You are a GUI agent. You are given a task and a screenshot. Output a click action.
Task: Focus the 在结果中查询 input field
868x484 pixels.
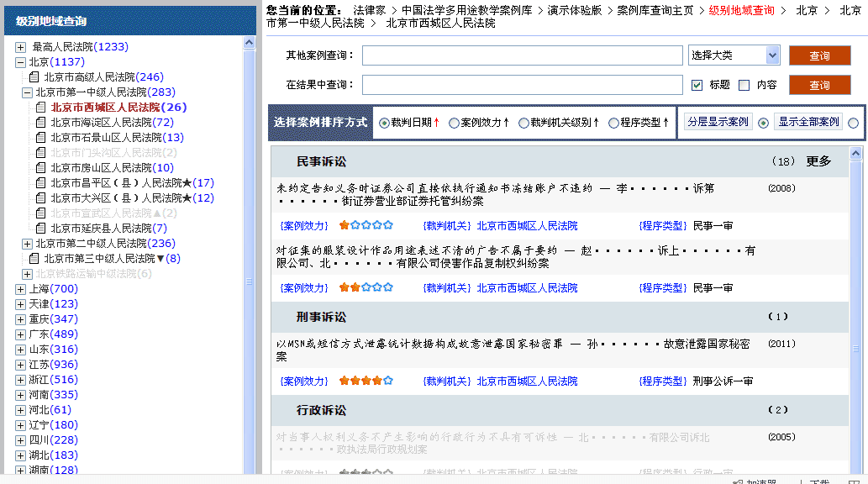click(522, 85)
